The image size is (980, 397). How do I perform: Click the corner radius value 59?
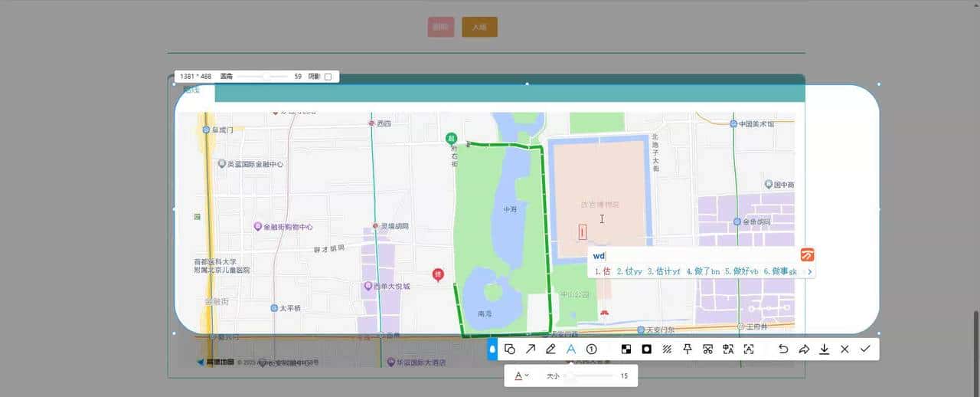(x=298, y=77)
